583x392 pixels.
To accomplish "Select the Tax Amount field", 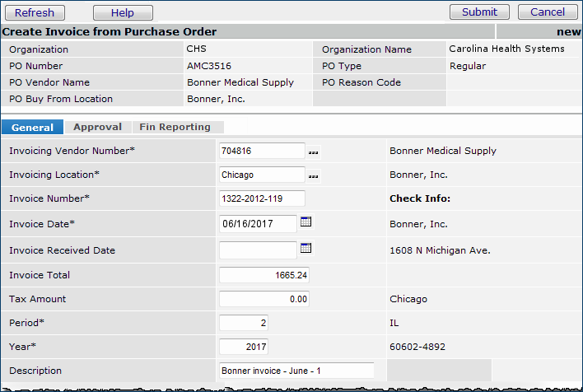I will point(264,299).
